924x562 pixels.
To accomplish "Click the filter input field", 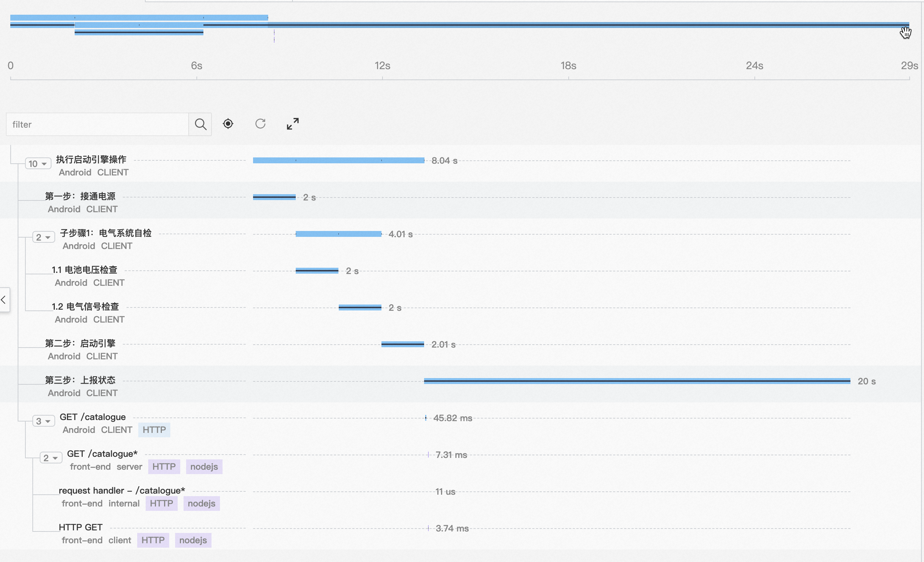I will click(97, 124).
